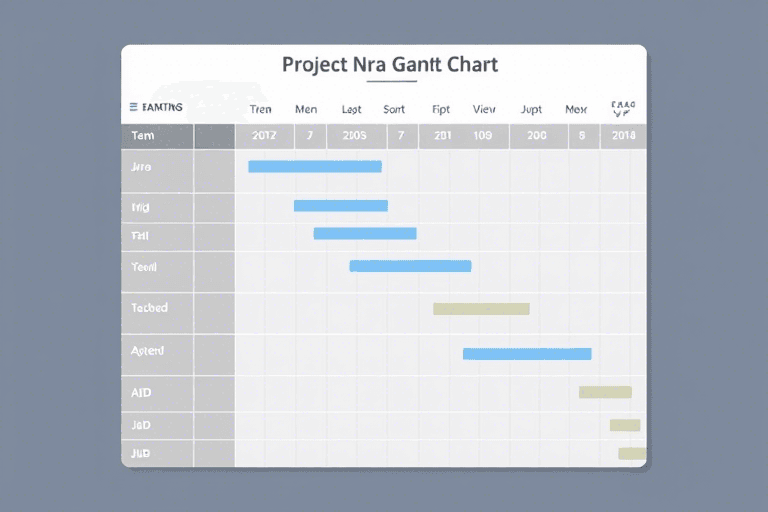Click the Last menu item

click(x=351, y=109)
